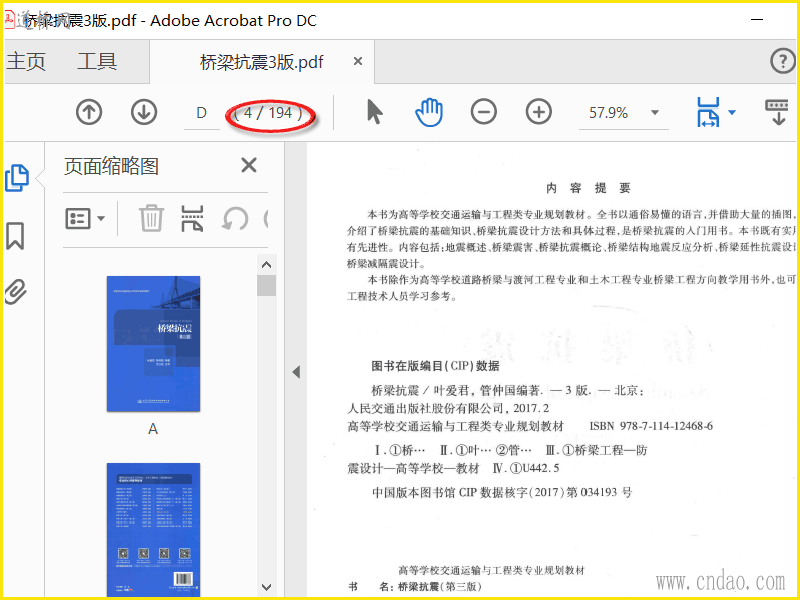Viewport: 800px width, 600px height.
Task: Close the 桥梁抗震3版.pdf tab
Action: [x=358, y=62]
